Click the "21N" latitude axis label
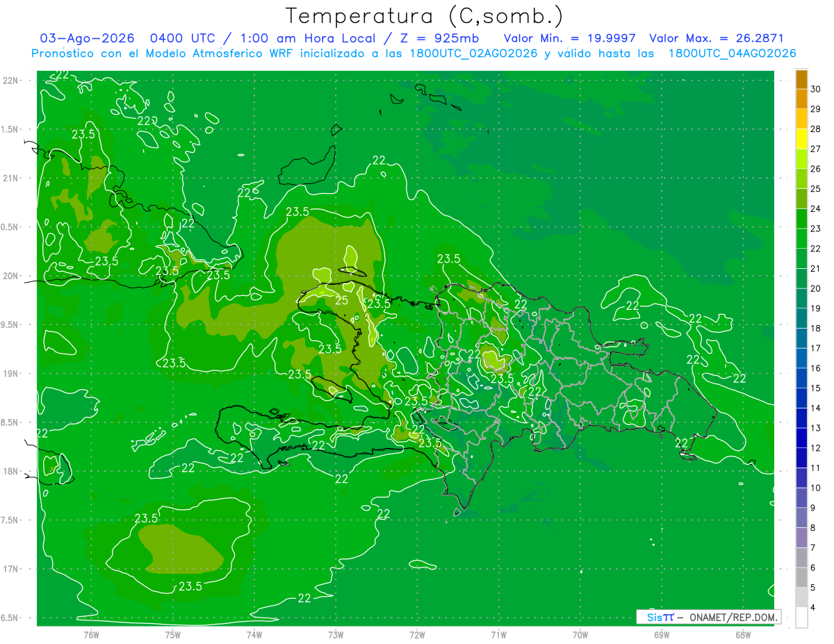 [x=10, y=179]
